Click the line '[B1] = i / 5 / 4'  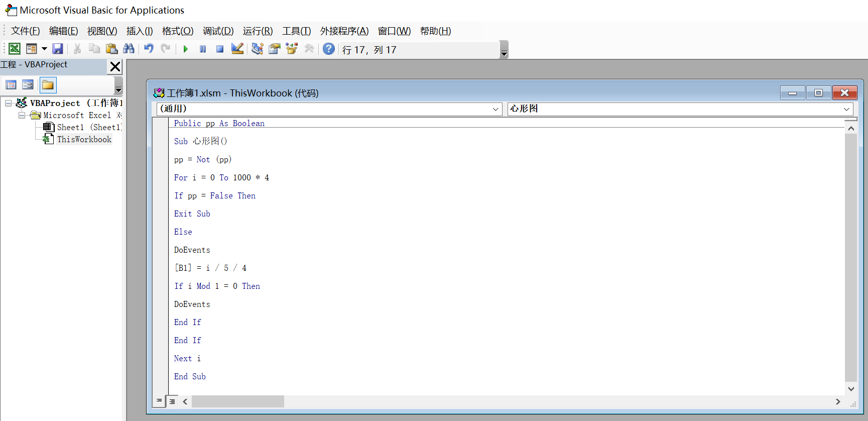210,268
